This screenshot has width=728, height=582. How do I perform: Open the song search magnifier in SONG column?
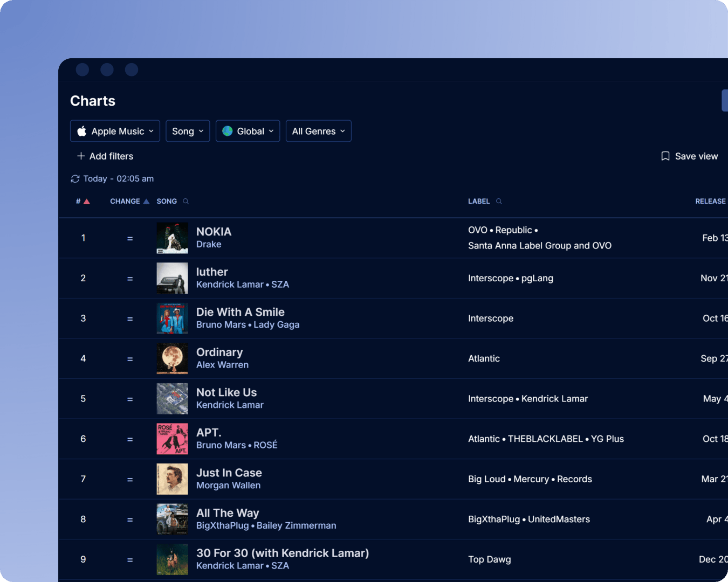tap(186, 201)
